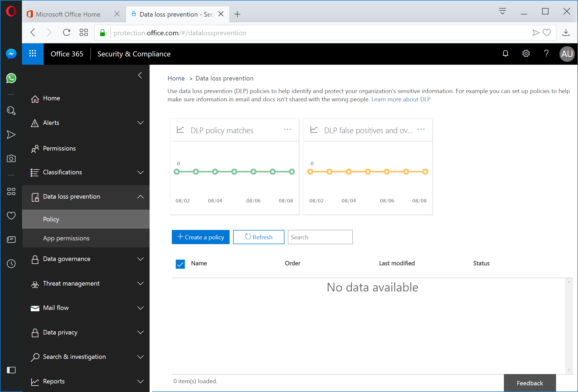Open notifications via the bell icon
The width and height of the screenshot is (578, 392).
tap(505, 53)
